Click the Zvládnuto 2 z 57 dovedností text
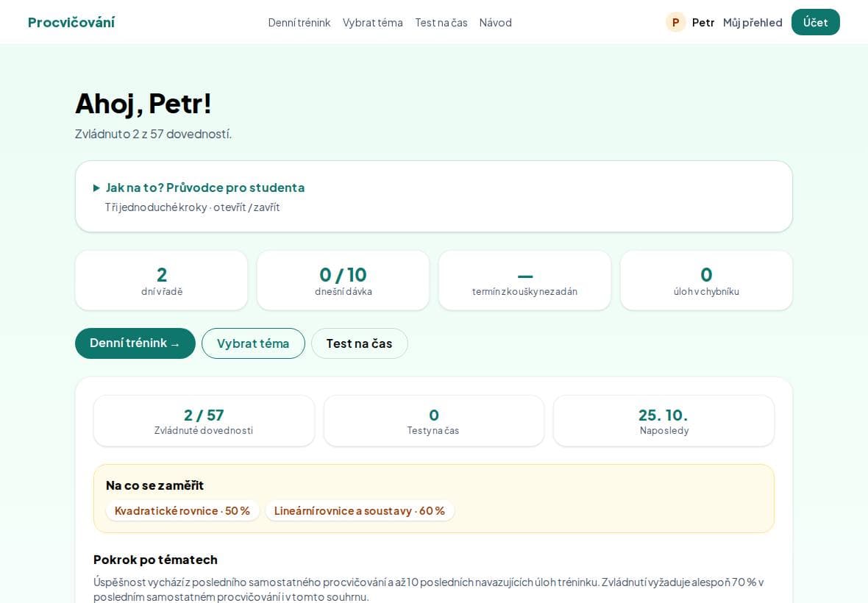The height and width of the screenshot is (603, 868). [153, 134]
